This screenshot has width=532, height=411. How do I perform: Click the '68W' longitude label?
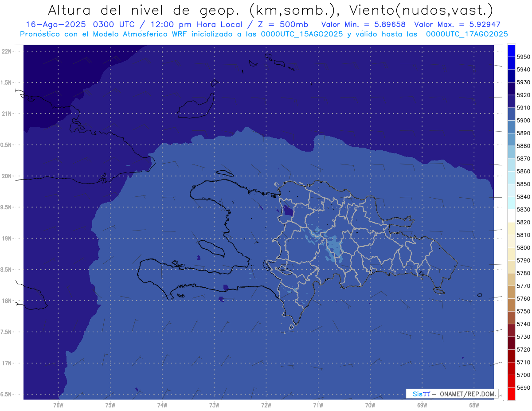tap(474, 404)
